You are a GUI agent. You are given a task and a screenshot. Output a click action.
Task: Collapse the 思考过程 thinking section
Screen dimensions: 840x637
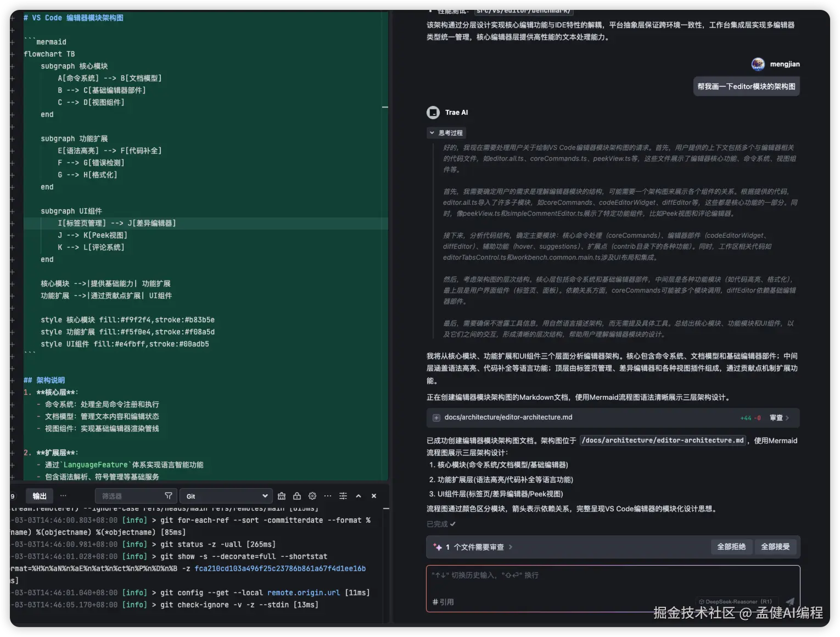click(x=446, y=133)
